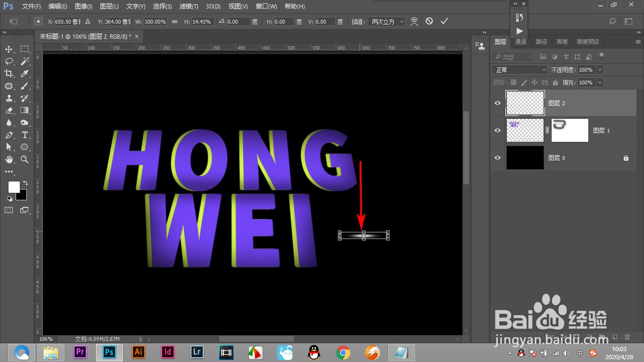Viewport: 644px width, 362px height.
Task: Cancel the current transform operation
Action: tap(429, 21)
